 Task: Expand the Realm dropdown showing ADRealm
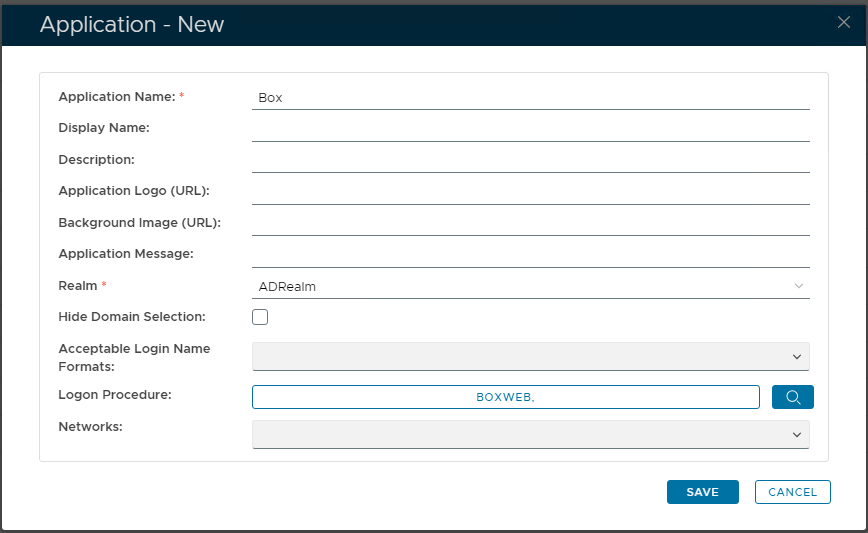[530, 287]
